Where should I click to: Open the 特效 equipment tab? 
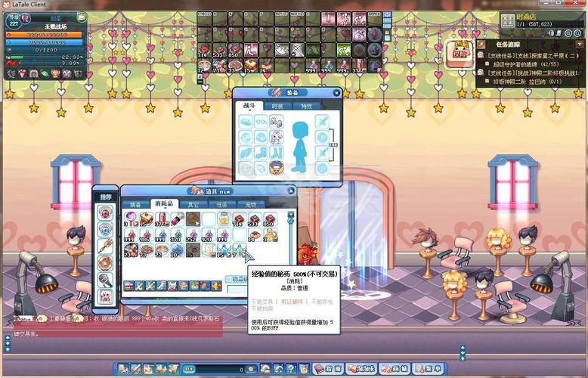[x=306, y=106]
